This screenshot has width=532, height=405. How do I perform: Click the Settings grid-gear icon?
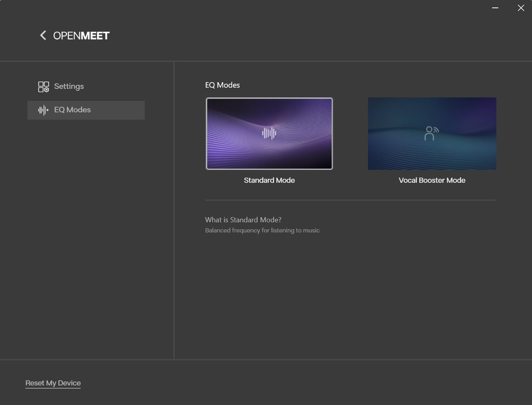point(43,86)
